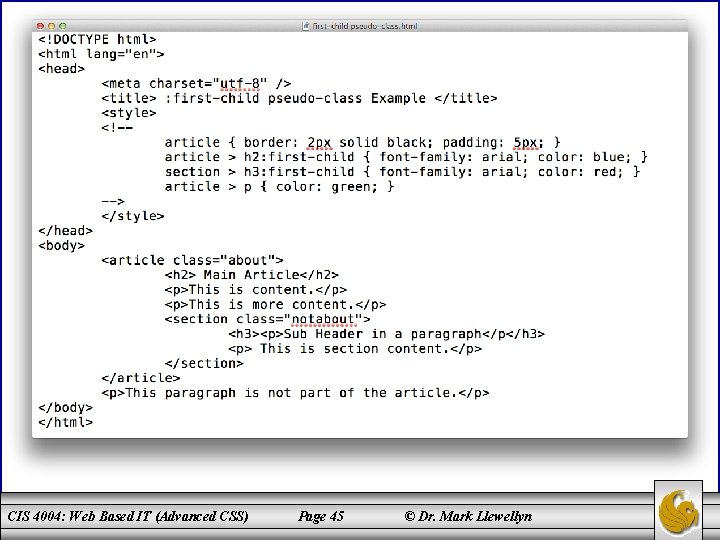Click the yellow minimize window button
This screenshot has width=720, height=540.
click(51, 26)
